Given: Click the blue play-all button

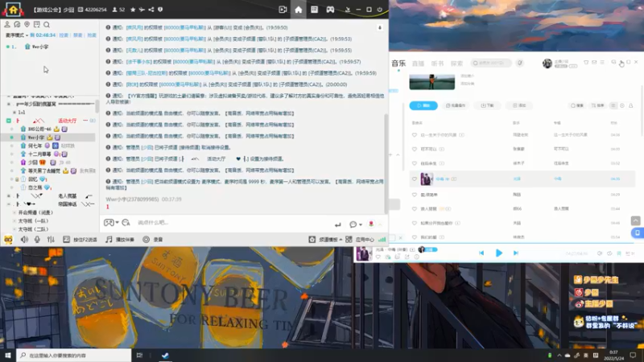Looking at the screenshot, I should 423,105.
